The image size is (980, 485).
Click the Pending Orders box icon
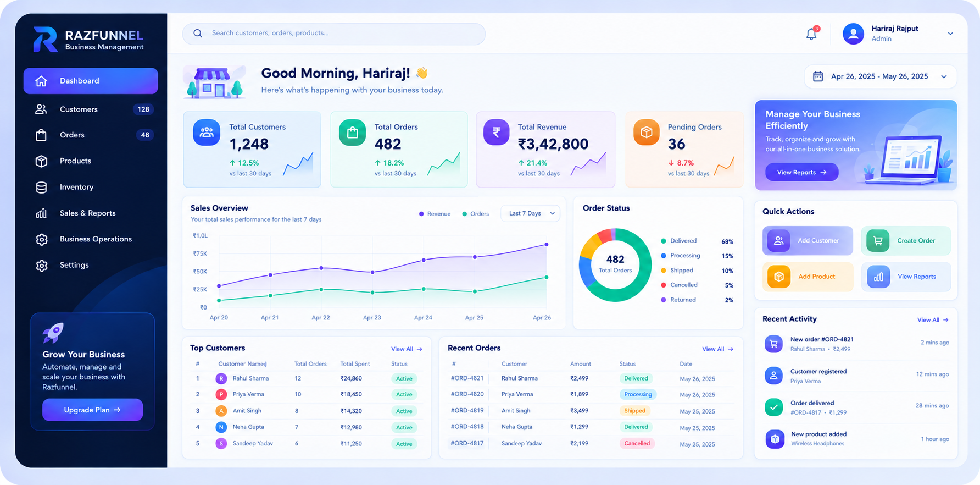point(647,133)
